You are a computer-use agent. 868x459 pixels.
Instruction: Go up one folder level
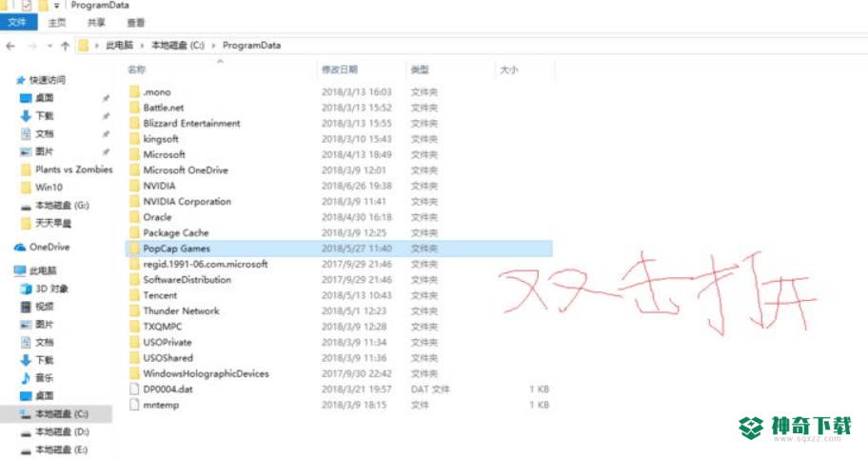(x=66, y=46)
